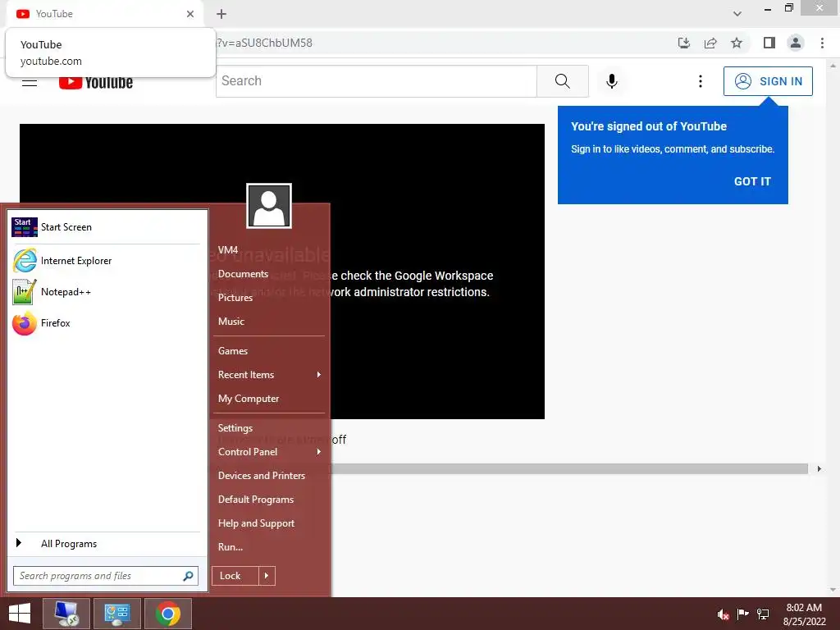Click share this page icon
Screen dimensions: 840x630
click(710, 43)
